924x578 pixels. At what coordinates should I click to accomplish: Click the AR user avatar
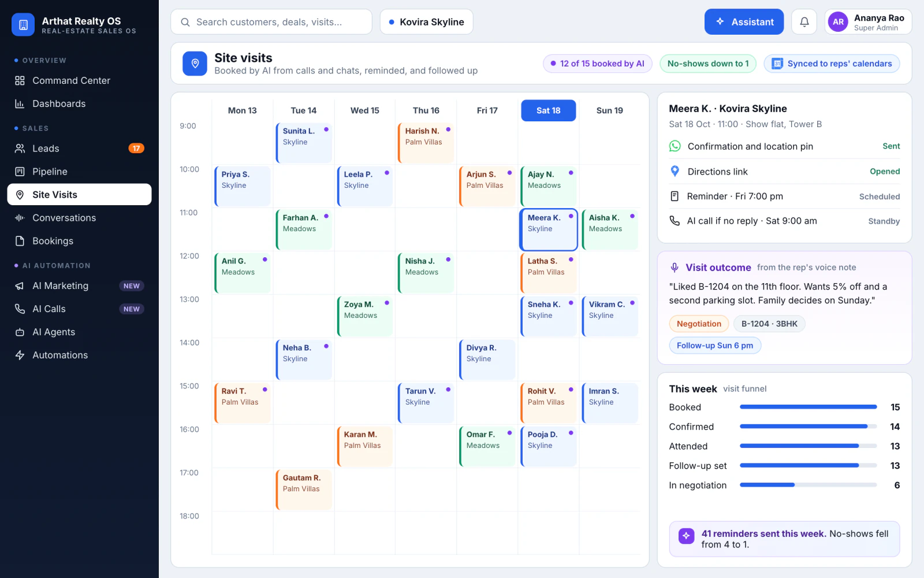click(838, 22)
